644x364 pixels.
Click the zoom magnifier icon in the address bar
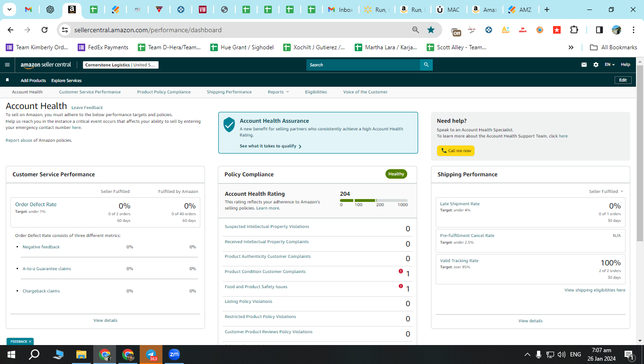(x=416, y=30)
